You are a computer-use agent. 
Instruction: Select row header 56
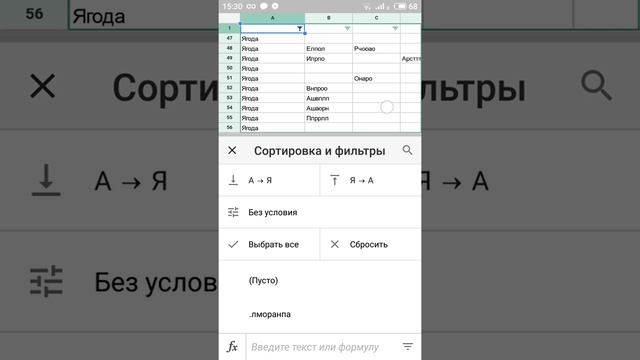[229, 128]
